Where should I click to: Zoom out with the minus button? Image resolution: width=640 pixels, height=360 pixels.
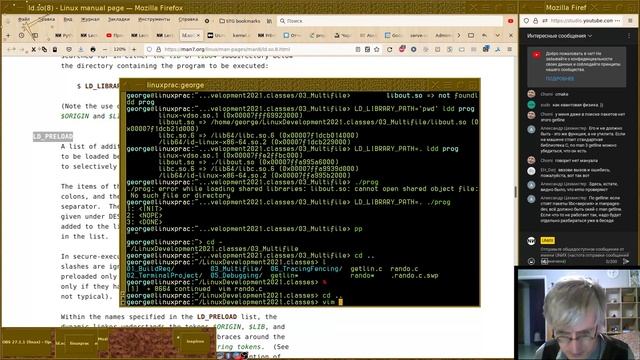pyautogui.click(x=105, y=49)
